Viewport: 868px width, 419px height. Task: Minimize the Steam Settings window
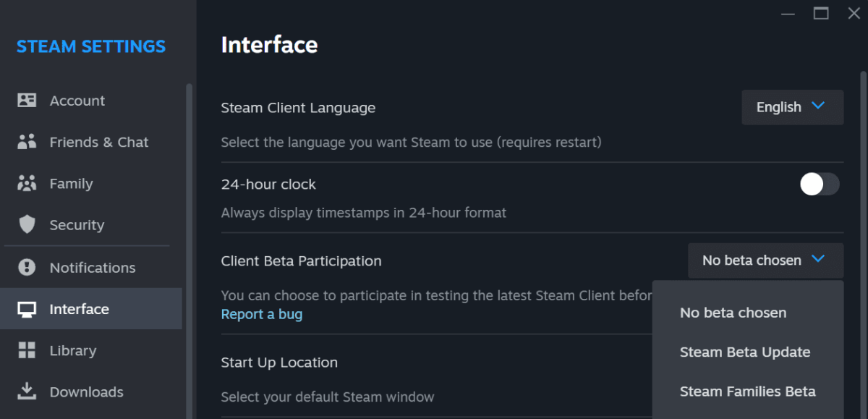[787, 14]
